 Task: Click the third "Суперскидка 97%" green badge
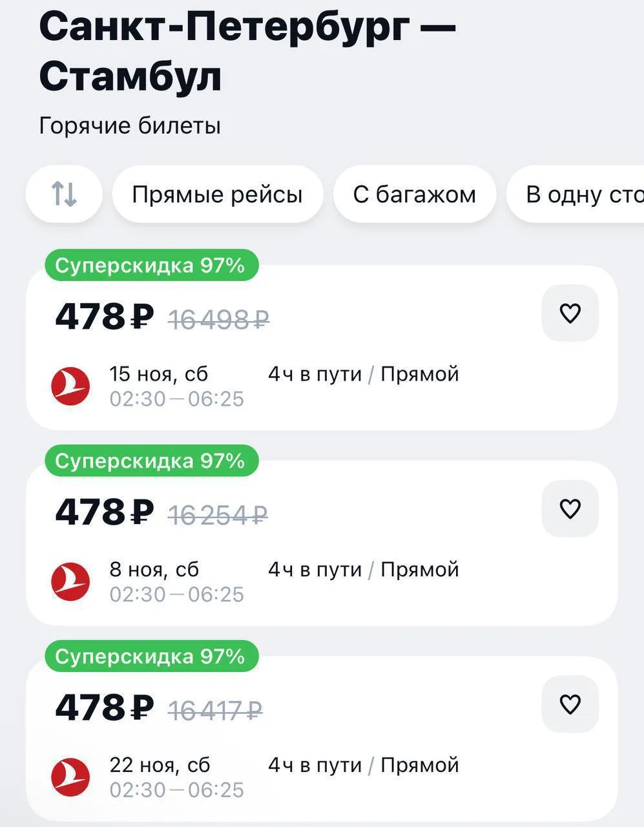tap(151, 657)
